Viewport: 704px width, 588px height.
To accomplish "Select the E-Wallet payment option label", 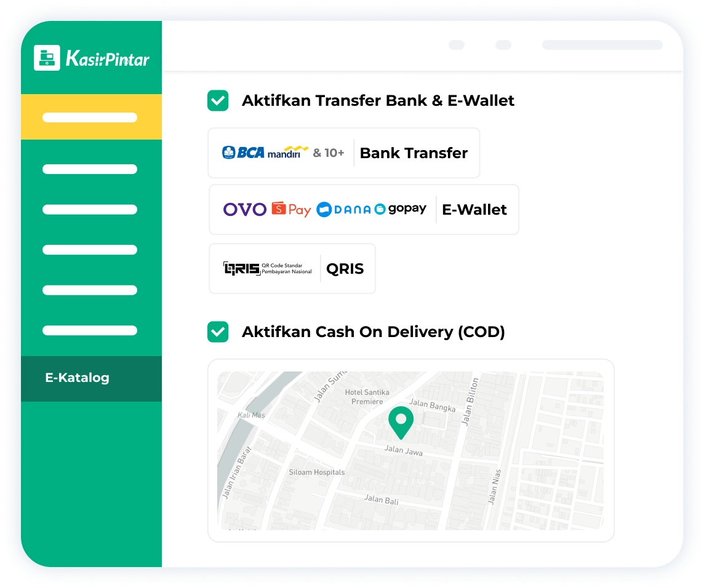I will coord(474,210).
